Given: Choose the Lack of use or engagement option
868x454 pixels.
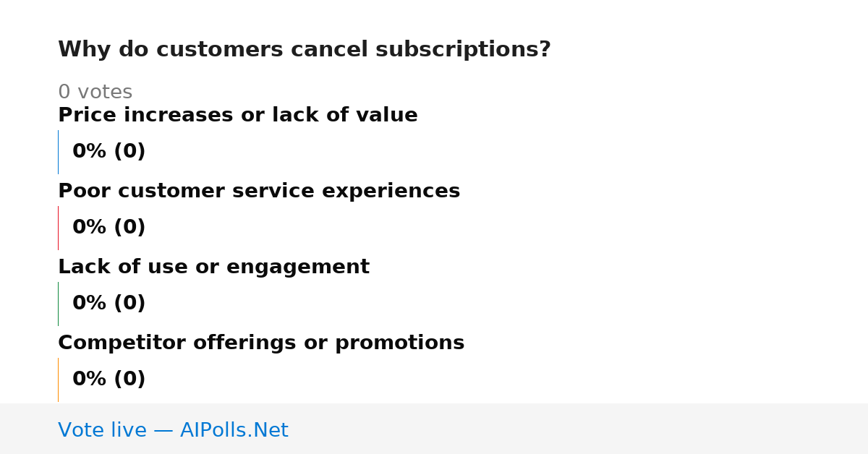Looking at the screenshot, I should pos(213,267).
